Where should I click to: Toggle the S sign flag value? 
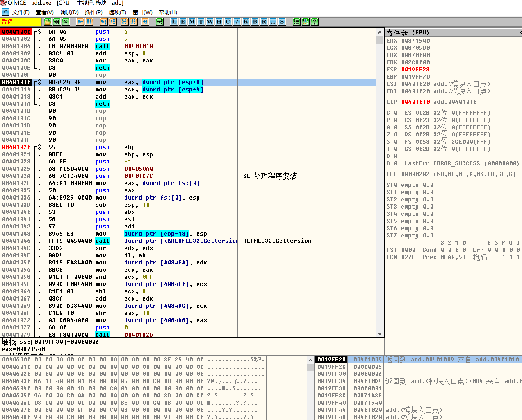coord(396,142)
